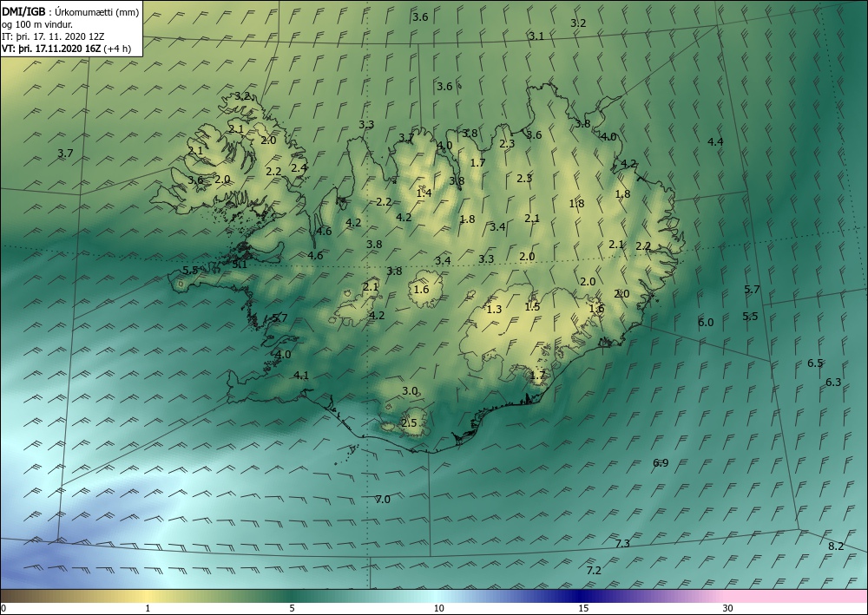
Task: Click the 2.5 value on the map
Action: [409, 423]
